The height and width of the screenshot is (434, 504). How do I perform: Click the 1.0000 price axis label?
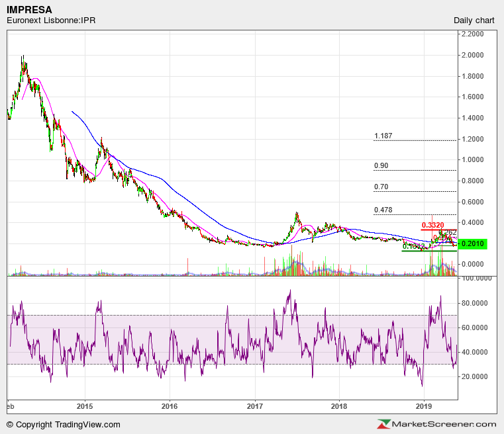472,160
